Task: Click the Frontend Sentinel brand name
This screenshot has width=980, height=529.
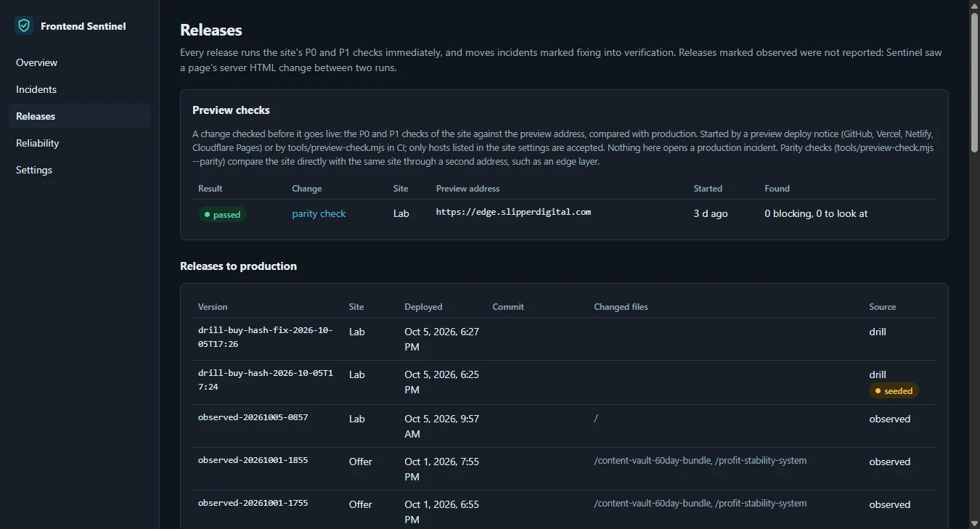Action: click(x=83, y=26)
